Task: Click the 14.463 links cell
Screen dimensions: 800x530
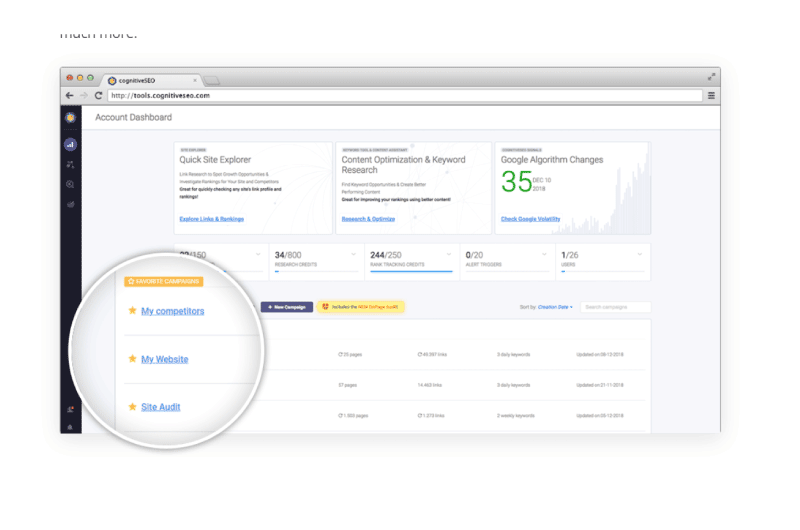Action: click(430, 385)
